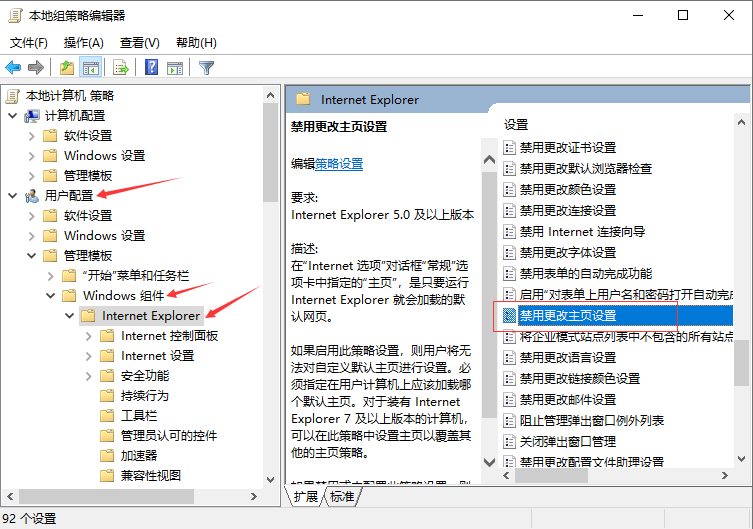
Task: Collapse the Windows 组件 node
Action: point(50,296)
